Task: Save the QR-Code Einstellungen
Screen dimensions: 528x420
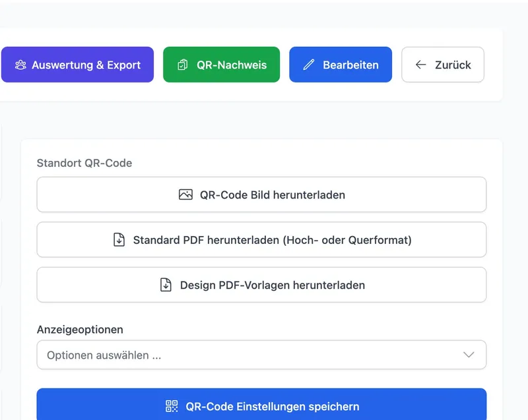Action: tap(261, 405)
